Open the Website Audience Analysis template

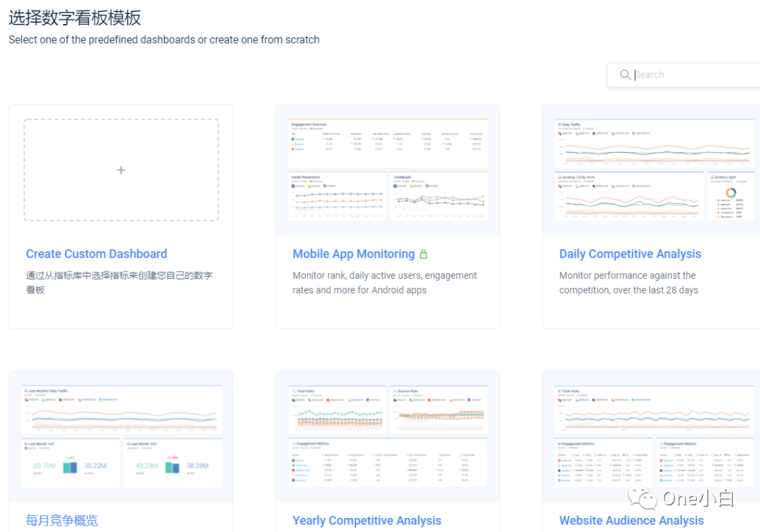pyautogui.click(x=631, y=520)
